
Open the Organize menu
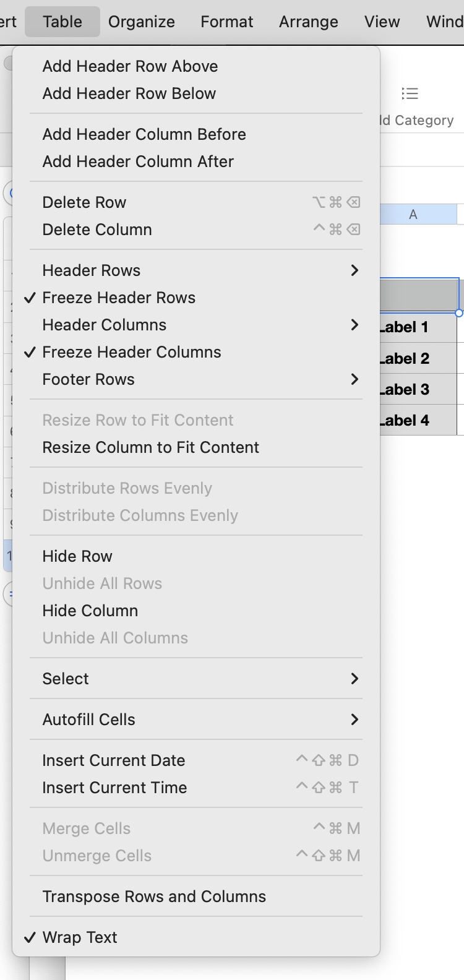[x=142, y=22]
